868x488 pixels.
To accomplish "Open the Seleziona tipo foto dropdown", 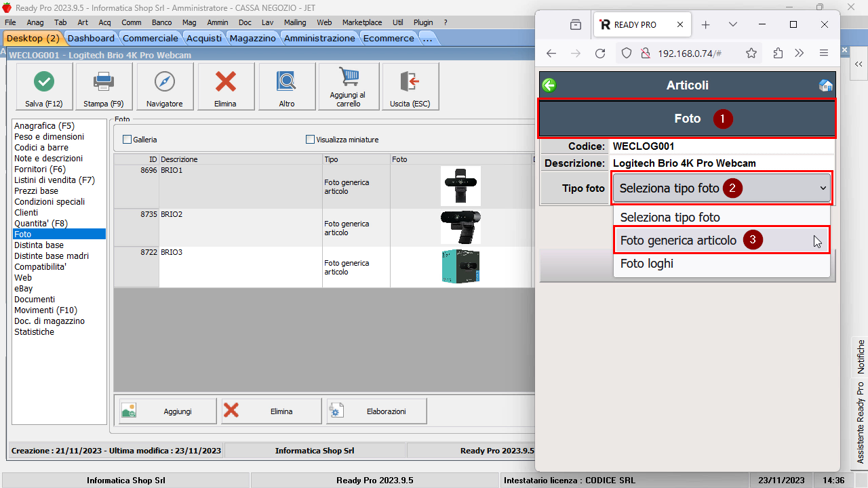I will point(722,188).
